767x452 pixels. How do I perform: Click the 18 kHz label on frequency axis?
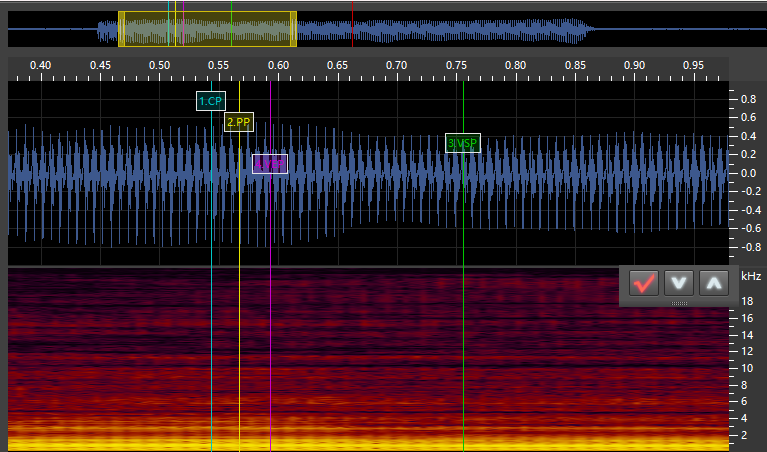click(746, 301)
